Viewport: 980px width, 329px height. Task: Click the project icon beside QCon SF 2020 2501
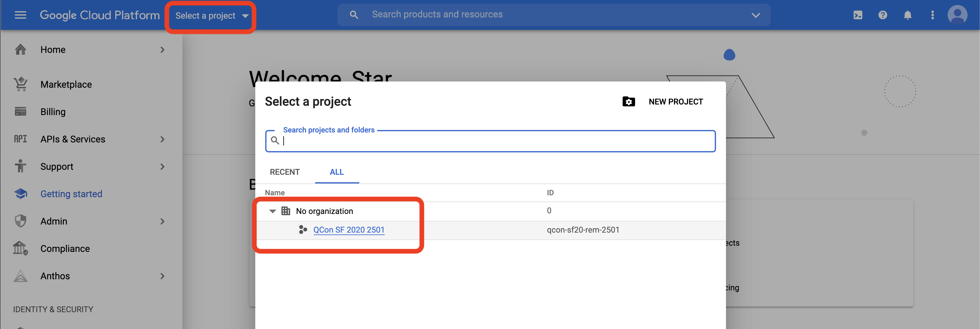[303, 230]
